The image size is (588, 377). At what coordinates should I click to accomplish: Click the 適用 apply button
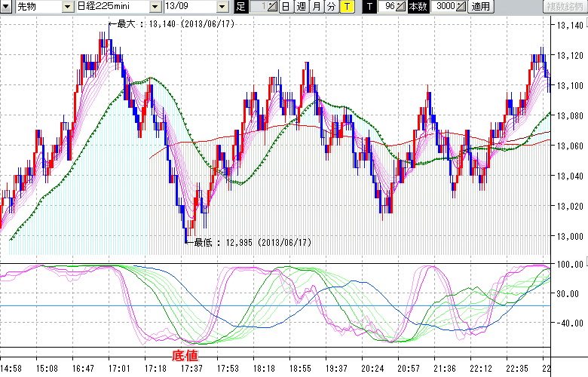point(480,7)
